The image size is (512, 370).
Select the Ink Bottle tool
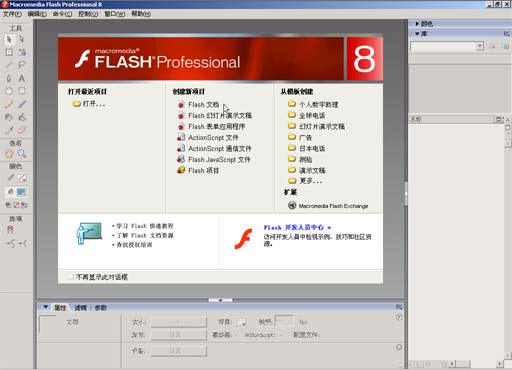[9, 117]
